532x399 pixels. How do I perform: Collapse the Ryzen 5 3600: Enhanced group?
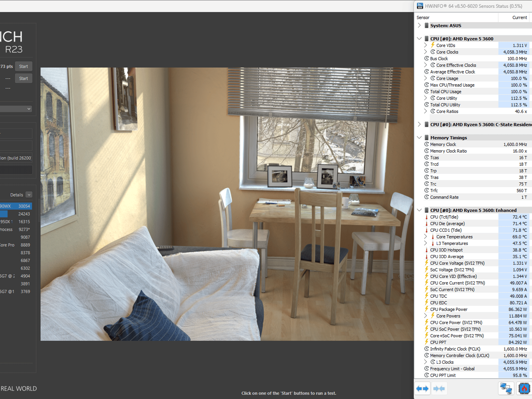point(419,210)
